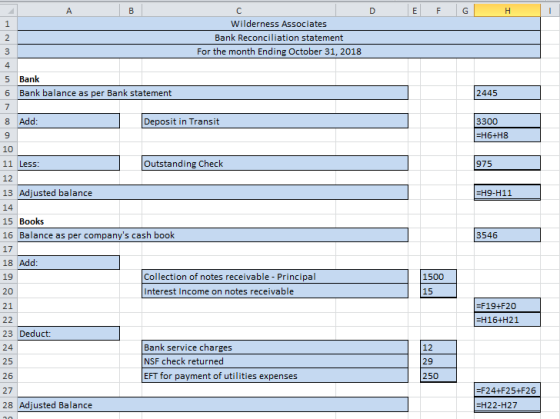560x419 pixels.
Task: Click EFT for payment of utilities expenses
Action: 275,375
